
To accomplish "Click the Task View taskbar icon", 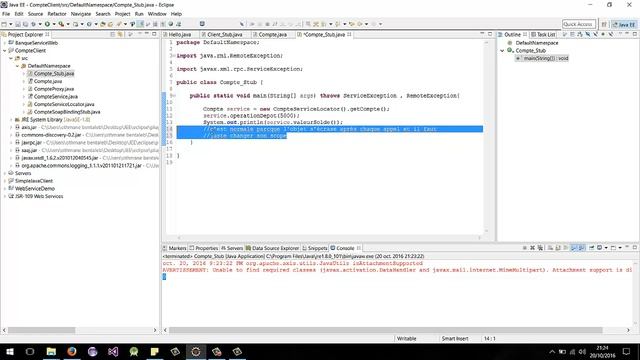I will (x=30, y=351).
